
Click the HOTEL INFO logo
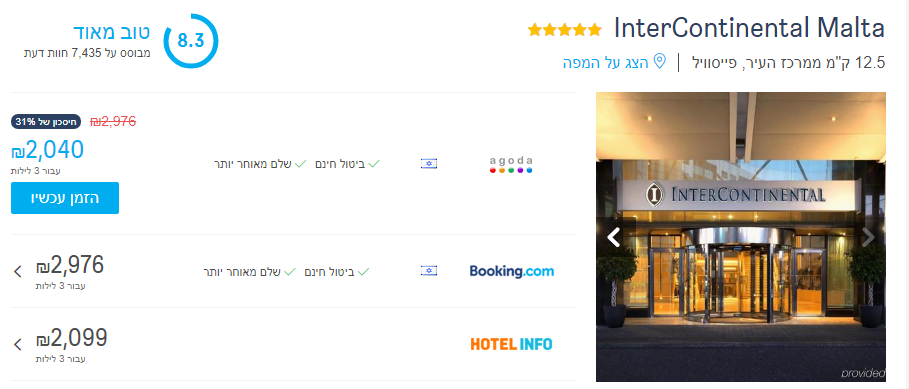511,344
